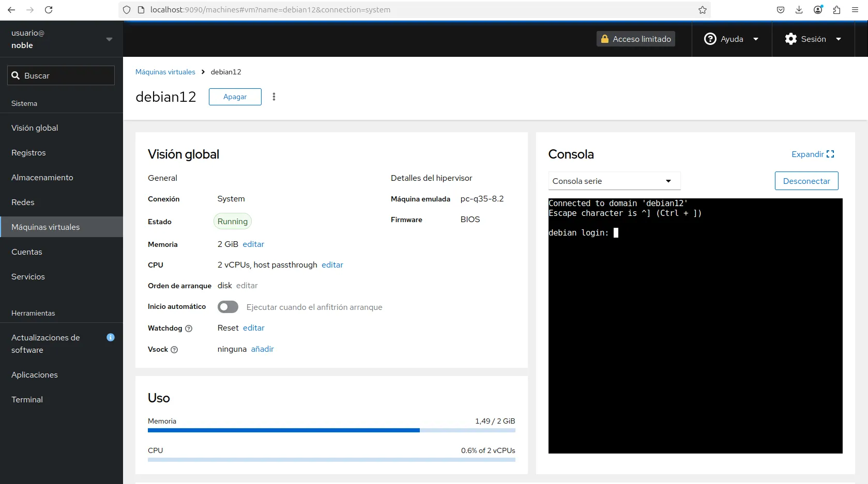Open the browser extensions puzzle icon
This screenshot has height=484, width=868.
point(836,10)
